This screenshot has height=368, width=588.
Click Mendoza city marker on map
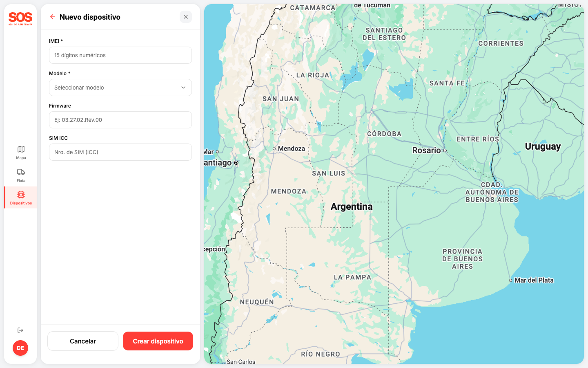(x=274, y=149)
